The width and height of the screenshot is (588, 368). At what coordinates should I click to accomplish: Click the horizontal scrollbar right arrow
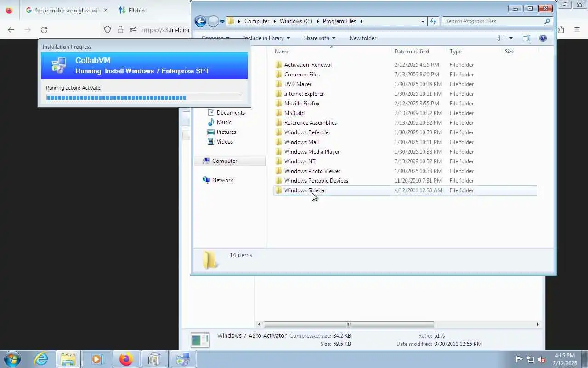538,324
